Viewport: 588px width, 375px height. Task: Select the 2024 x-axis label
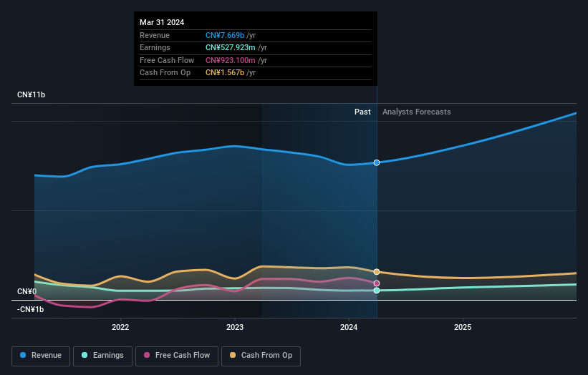349,328
